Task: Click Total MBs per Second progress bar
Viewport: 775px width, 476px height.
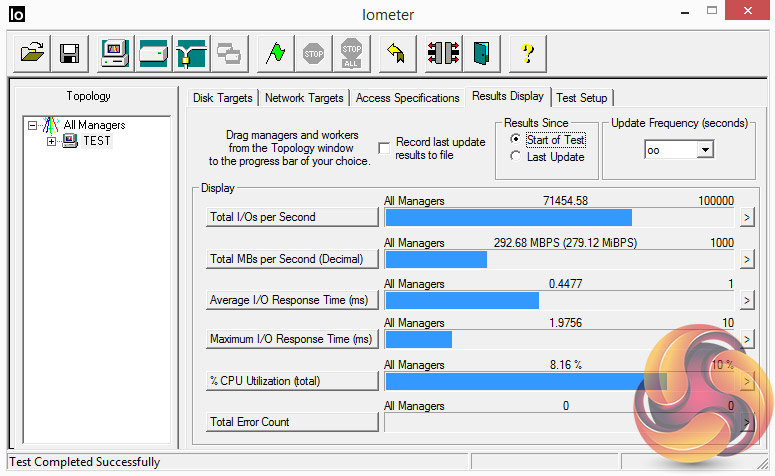Action: tap(560, 260)
